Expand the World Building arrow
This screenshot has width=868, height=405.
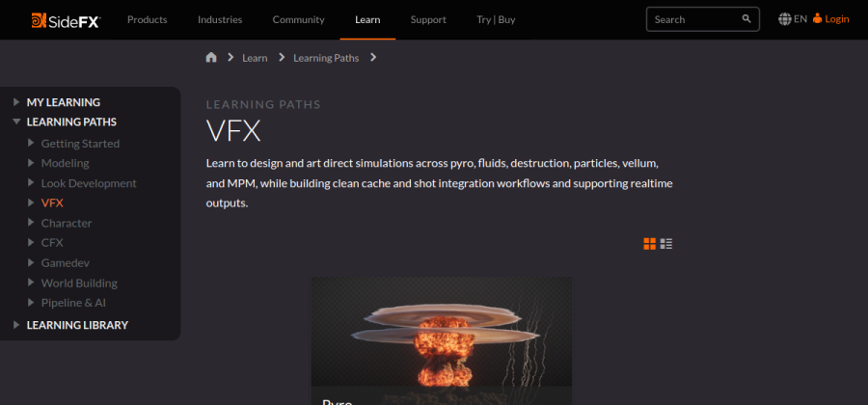point(31,283)
